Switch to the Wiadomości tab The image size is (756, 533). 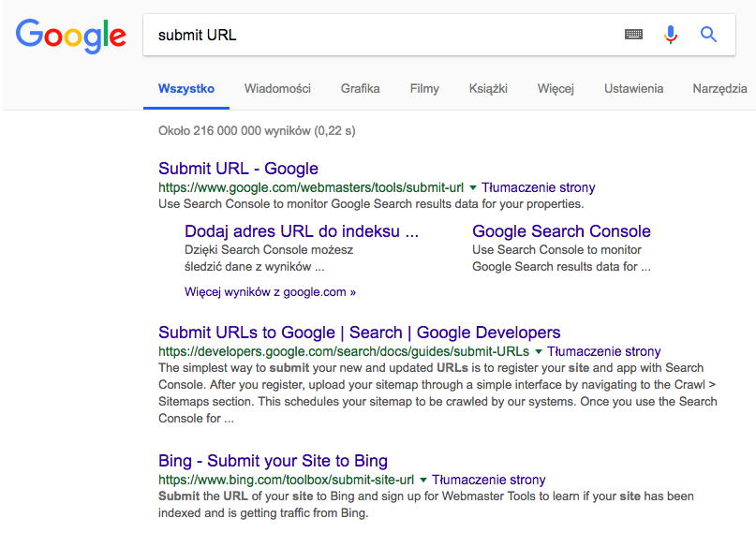tap(277, 89)
